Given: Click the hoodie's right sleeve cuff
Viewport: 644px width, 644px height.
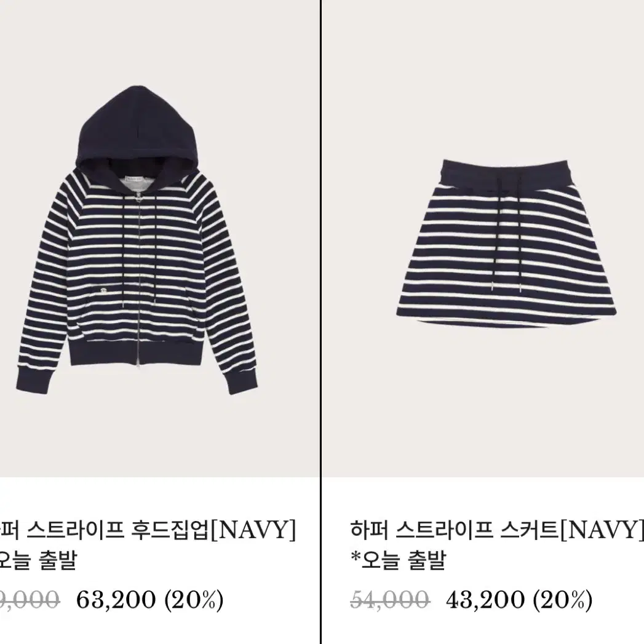Looking at the screenshot, I should (x=242, y=383).
